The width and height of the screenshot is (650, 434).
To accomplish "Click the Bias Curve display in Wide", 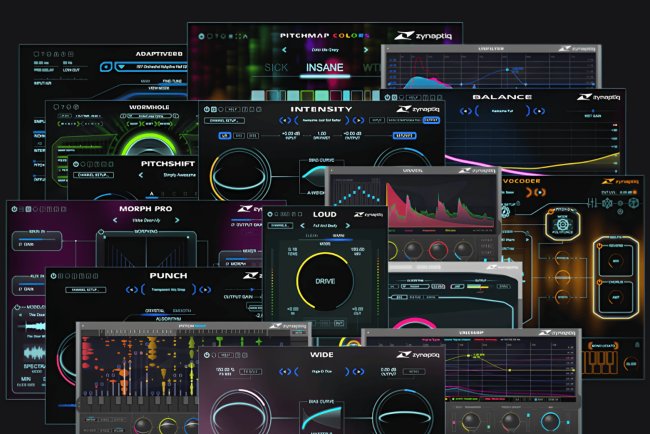I will tap(321, 419).
